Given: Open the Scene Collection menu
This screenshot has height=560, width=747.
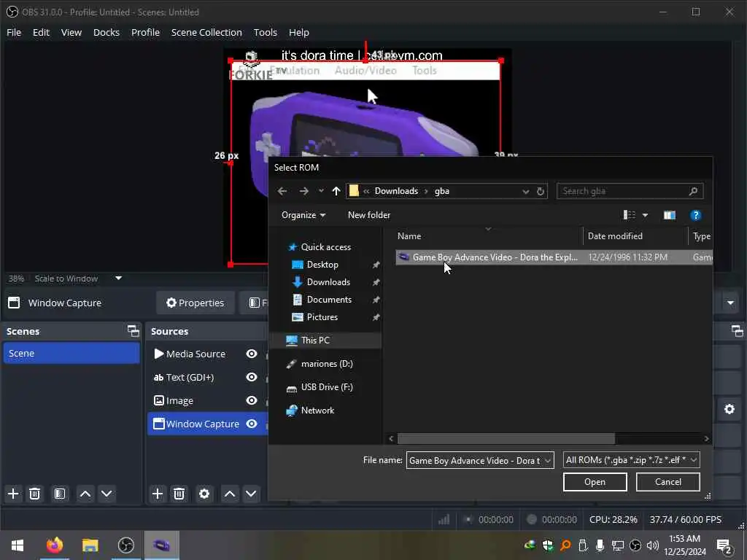Looking at the screenshot, I should (x=206, y=32).
